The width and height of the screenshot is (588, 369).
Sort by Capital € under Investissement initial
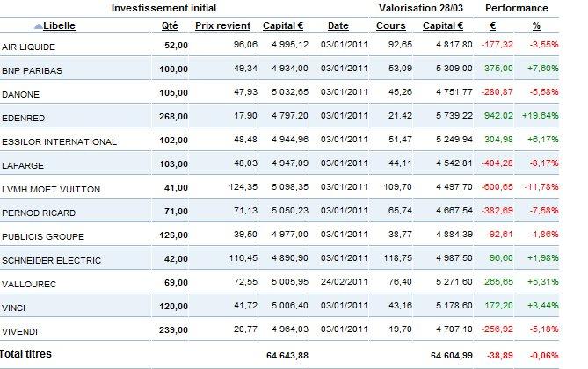pos(283,25)
